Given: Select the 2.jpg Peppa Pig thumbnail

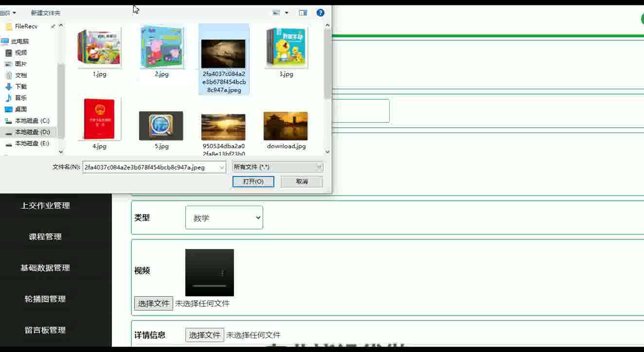Looking at the screenshot, I should coord(161,47).
